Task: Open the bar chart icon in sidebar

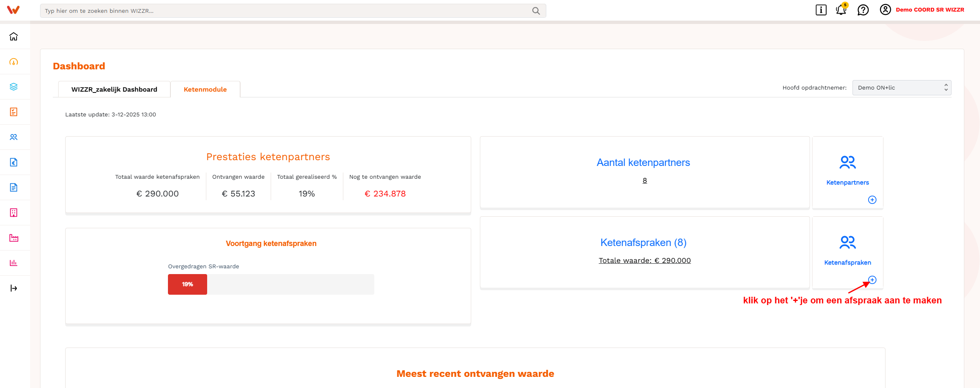Action: 14,263
